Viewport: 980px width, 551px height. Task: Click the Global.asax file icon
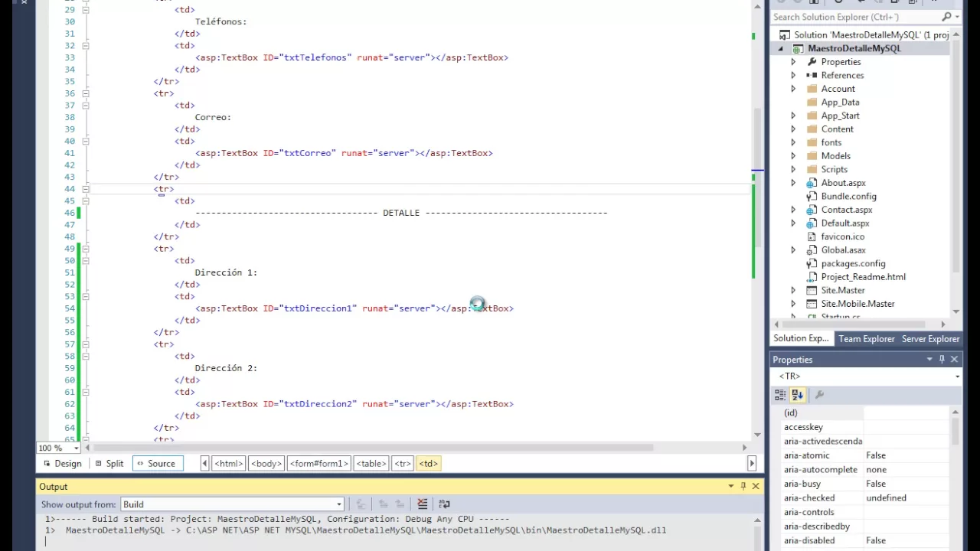pyautogui.click(x=812, y=250)
